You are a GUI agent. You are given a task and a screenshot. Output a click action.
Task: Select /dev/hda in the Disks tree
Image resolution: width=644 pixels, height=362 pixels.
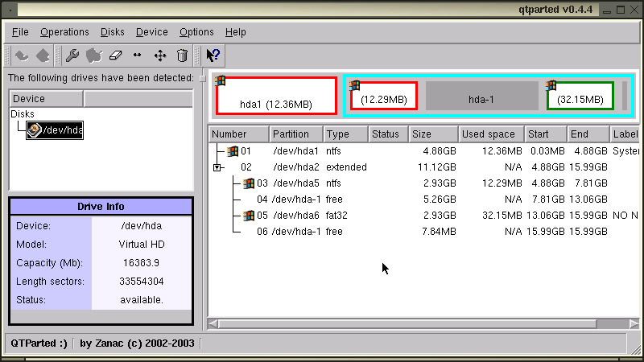click(55, 130)
